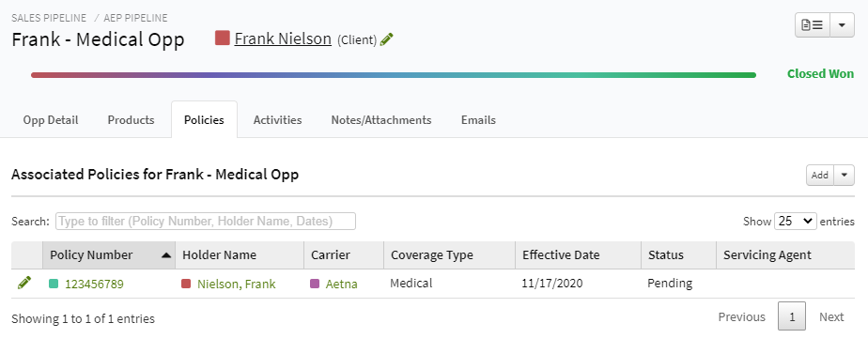The width and height of the screenshot is (868, 354).
Task: Open policy number 123456789 link
Action: click(94, 285)
